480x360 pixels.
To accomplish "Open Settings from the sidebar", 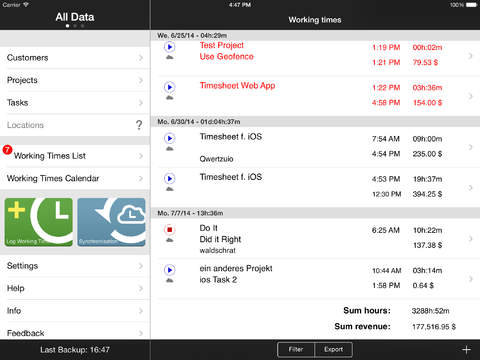I will [75, 266].
